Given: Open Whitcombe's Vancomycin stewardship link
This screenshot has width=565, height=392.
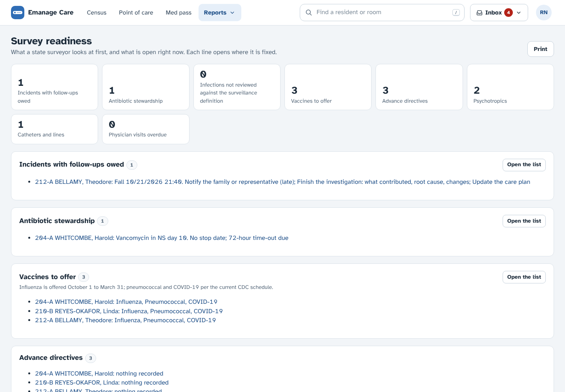Looking at the screenshot, I should click(162, 238).
